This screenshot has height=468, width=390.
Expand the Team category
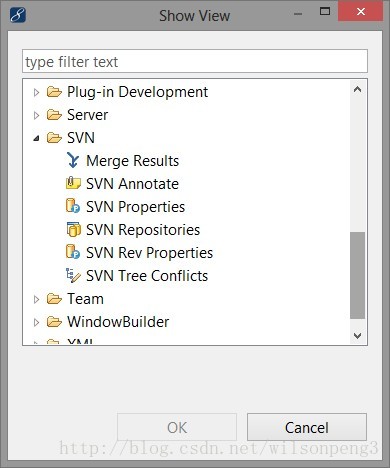[36, 299]
